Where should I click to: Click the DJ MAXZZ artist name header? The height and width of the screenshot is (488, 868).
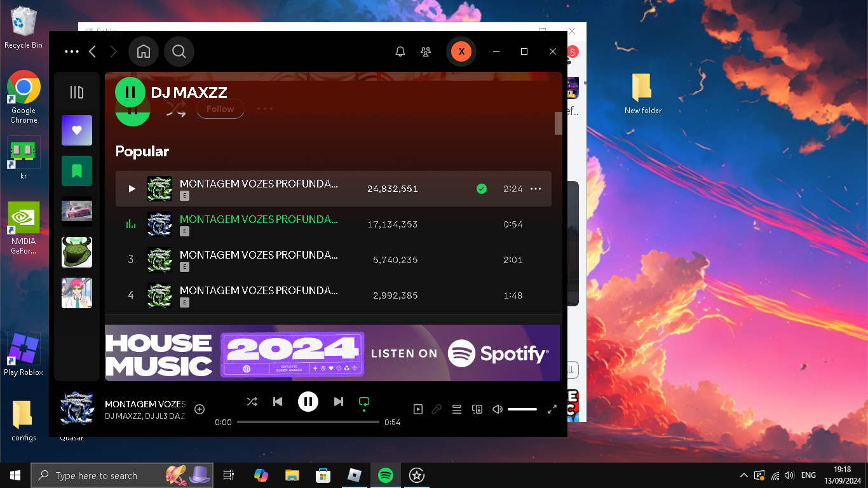(x=189, y=92)
